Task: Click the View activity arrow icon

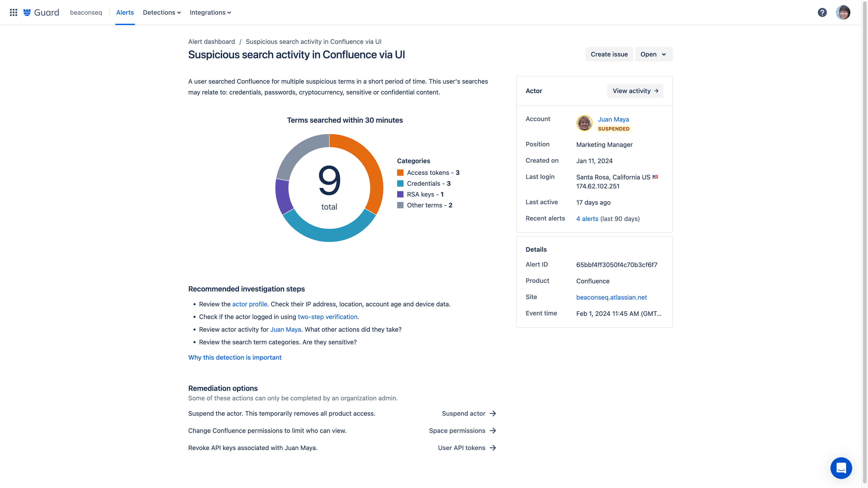Action: tap(657, 91)
